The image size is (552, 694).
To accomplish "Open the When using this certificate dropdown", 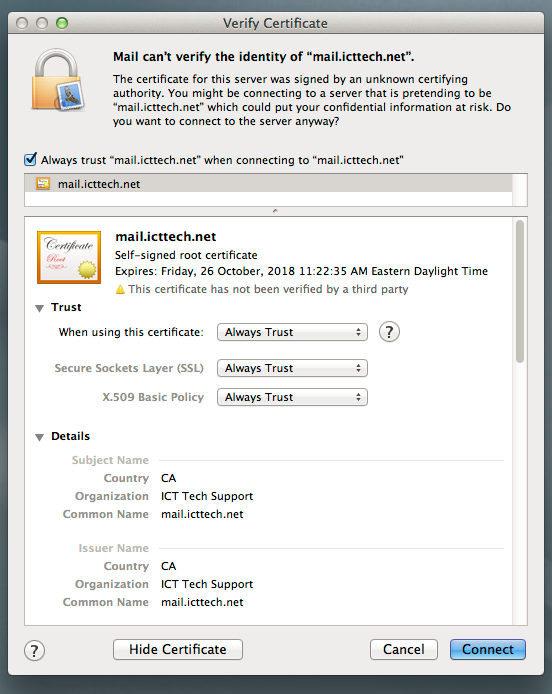I will pyautogui.click(x=292, y=332).
